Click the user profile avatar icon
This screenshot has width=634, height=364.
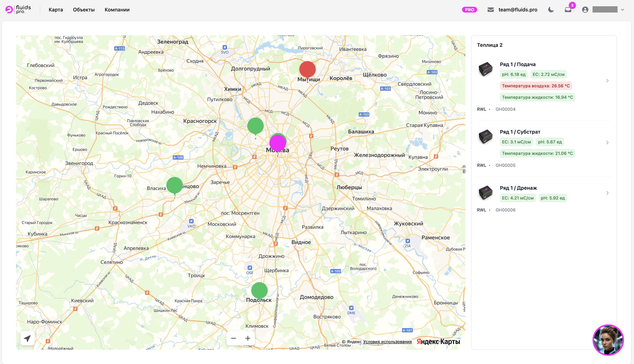click(x=585, y=10)
